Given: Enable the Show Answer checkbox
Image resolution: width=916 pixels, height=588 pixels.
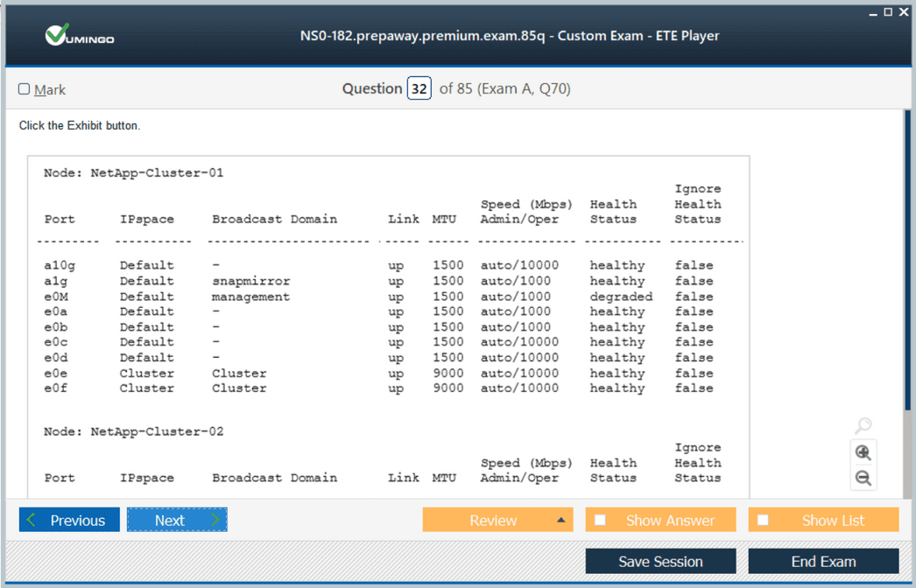Looking at the screenshot, I should coord(600,520).
